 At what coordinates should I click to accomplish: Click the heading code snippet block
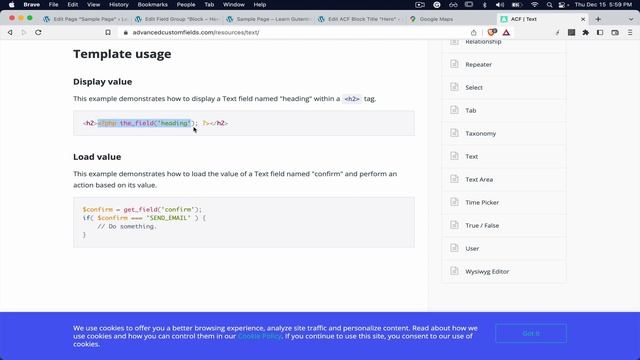tap(244, 123)
